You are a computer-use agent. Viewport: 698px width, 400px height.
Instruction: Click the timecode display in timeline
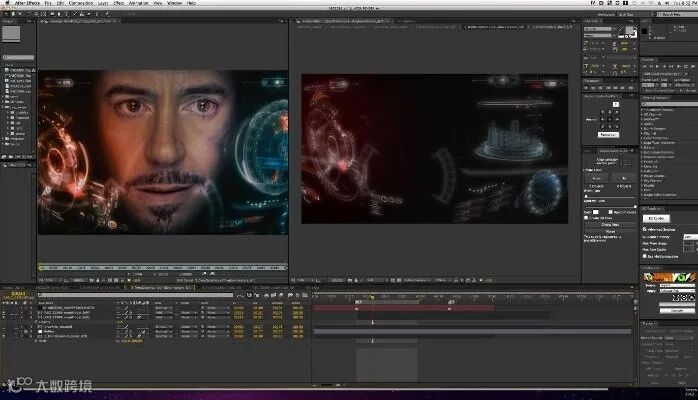point(18,294)
